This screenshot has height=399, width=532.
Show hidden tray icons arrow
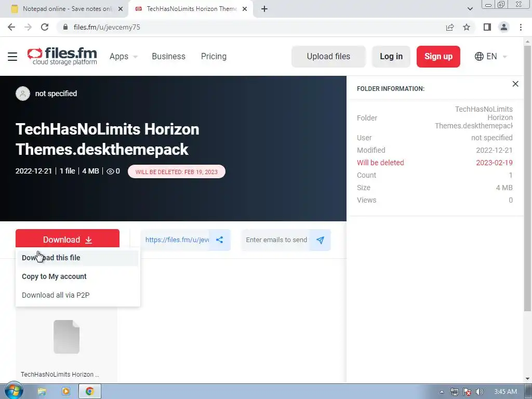[442, 392]
